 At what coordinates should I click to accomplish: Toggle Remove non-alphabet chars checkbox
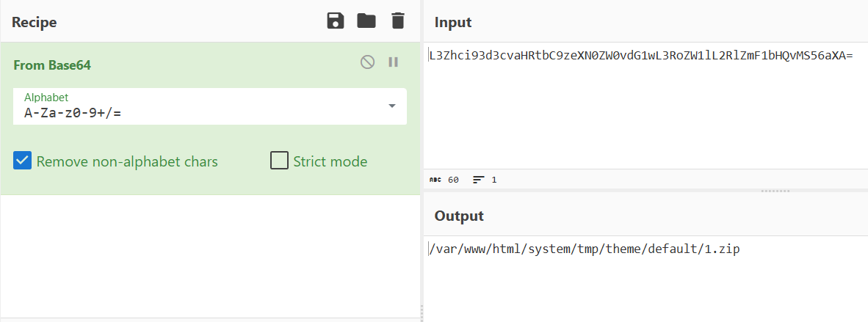(23, 161)
